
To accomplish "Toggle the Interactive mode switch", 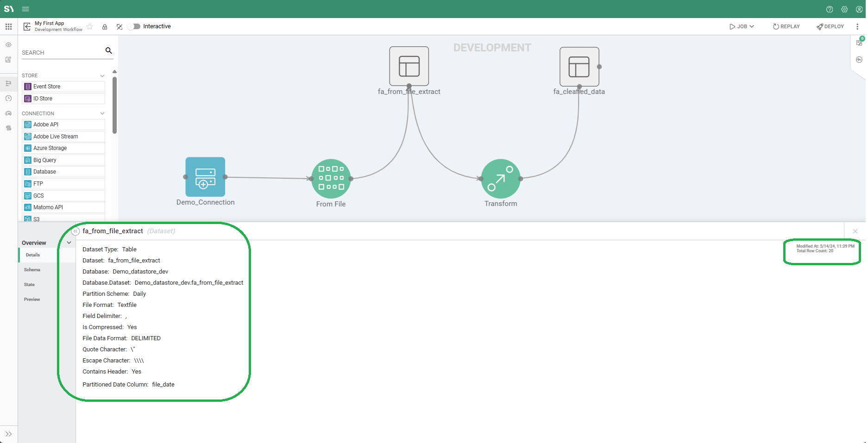I will pos(134,26).
